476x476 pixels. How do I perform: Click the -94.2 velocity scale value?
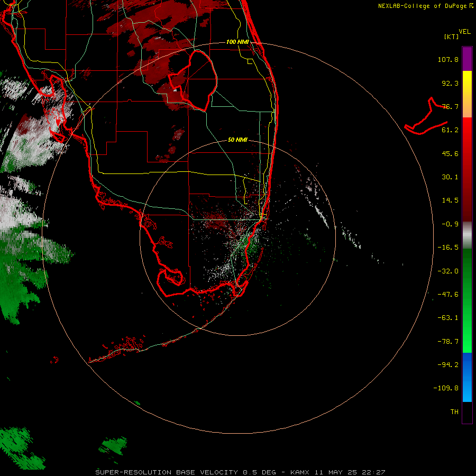[x=448, y=364]
